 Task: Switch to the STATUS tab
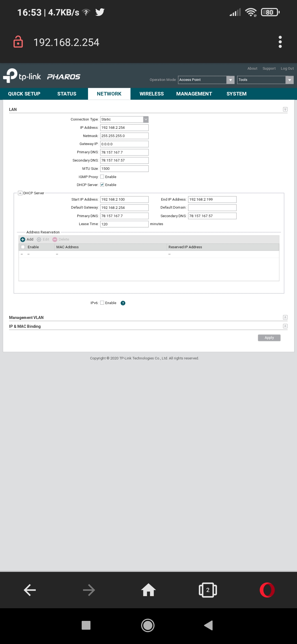pyautogui.click(x=67, y=94)
